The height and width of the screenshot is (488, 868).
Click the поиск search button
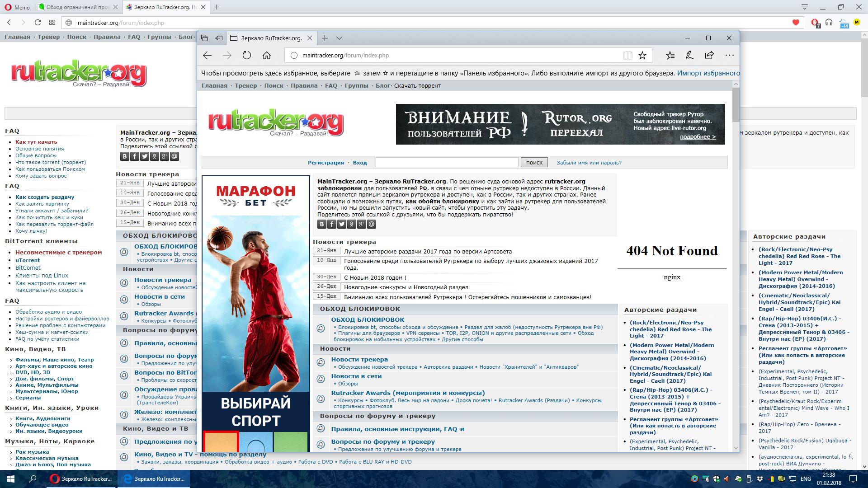(x=534, y=162)
